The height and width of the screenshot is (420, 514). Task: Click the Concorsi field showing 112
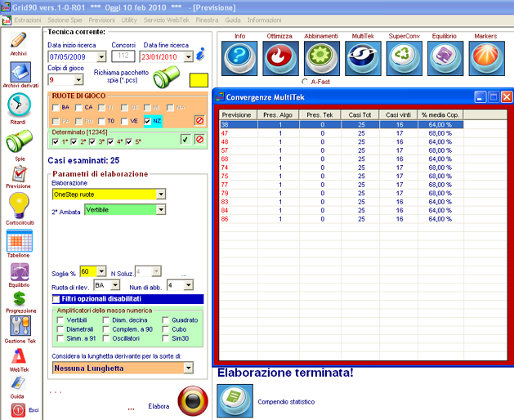click(x=123, y=56)
